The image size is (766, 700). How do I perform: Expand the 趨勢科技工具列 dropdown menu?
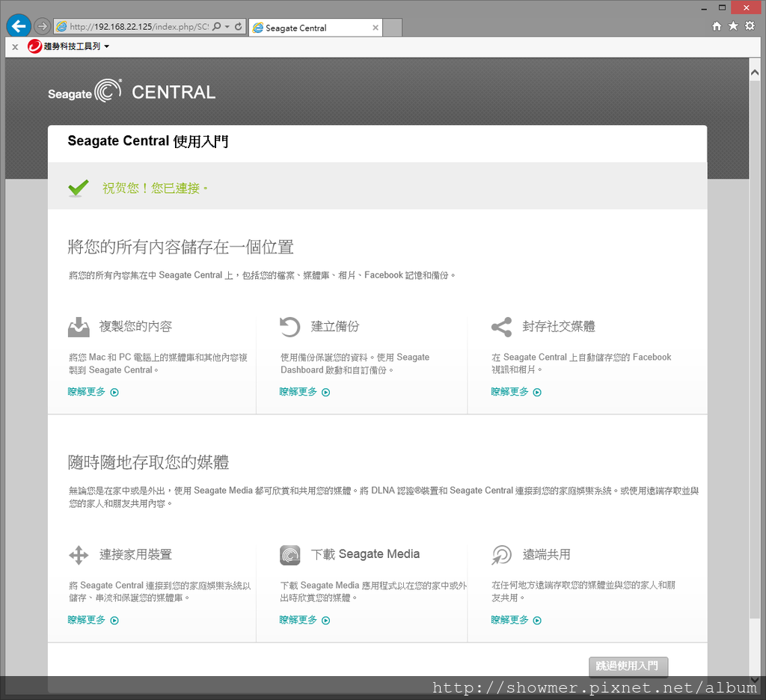(x=106, y=46)
